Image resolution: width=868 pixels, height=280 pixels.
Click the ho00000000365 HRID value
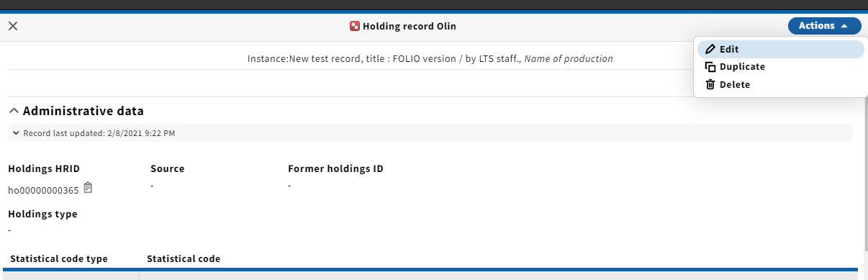pyautogui.click(x=43, y=190)
